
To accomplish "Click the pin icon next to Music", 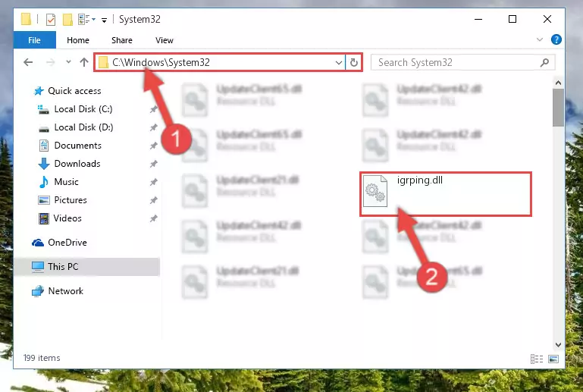I will [x=154, y=182].
